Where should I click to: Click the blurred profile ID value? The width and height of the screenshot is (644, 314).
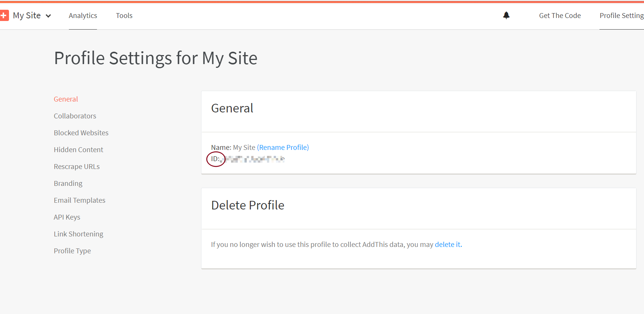(253, 159)
